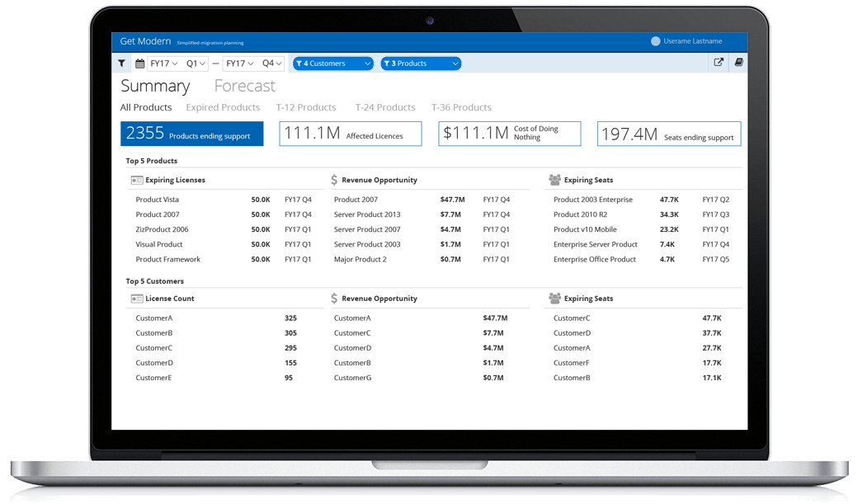Click the Cost of Doing Nothing tile

click(509, 134)
